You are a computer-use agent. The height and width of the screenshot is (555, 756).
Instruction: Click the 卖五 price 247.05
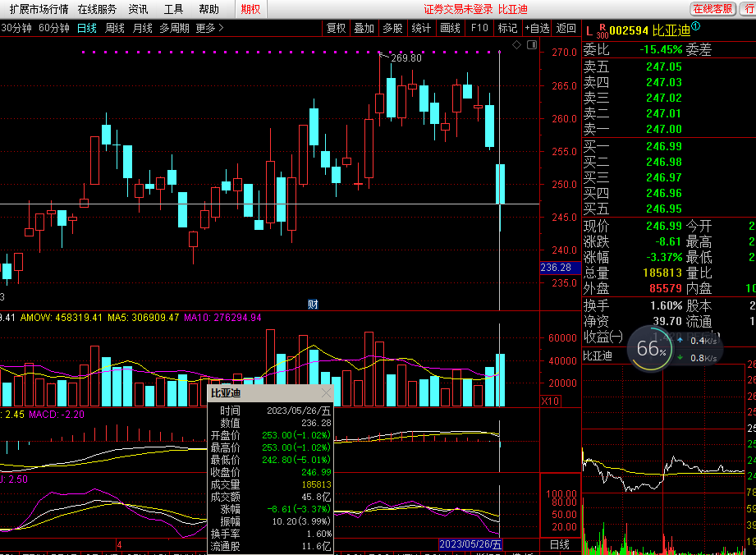click(x=664, y=67)
